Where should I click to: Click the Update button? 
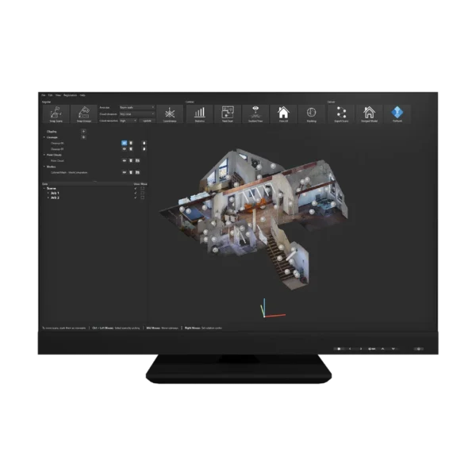pyautogui.click(x=147, y=121)
